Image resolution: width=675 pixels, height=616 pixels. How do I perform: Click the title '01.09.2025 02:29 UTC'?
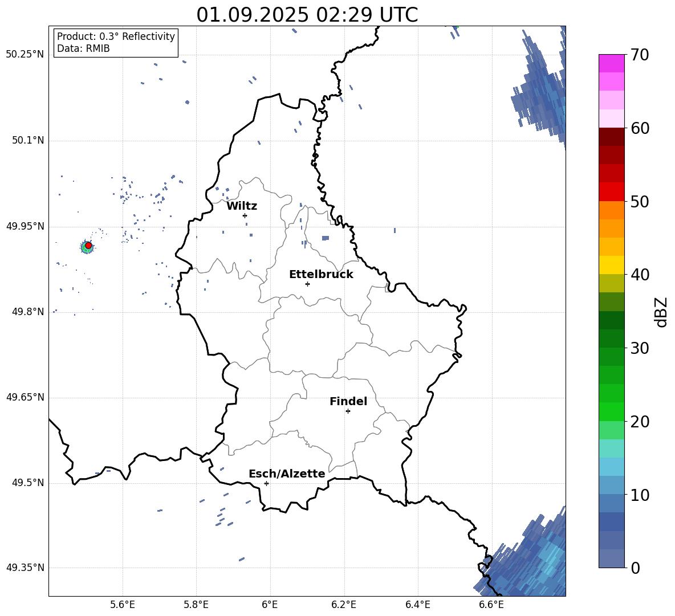307,14
